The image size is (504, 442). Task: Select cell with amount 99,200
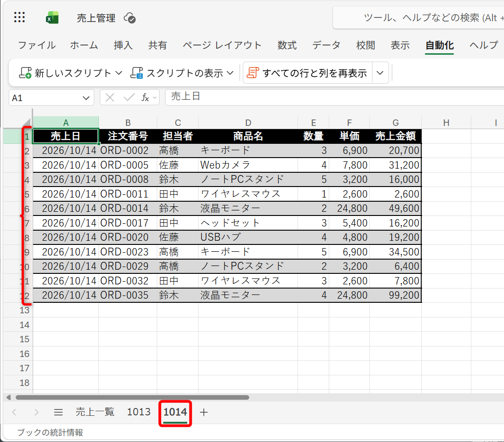[395, 295]
